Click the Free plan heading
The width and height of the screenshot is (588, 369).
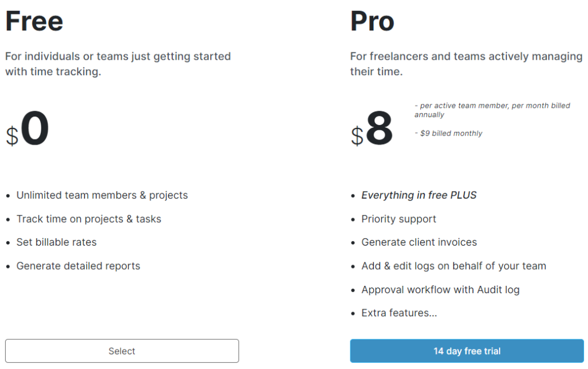point(34,22)
